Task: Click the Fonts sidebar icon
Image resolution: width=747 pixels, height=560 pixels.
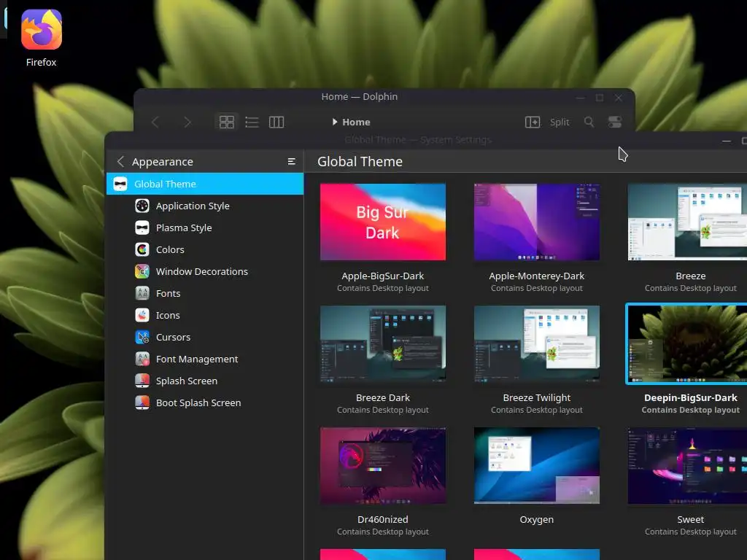Action: pyautogui.click(x=142, y=293)
